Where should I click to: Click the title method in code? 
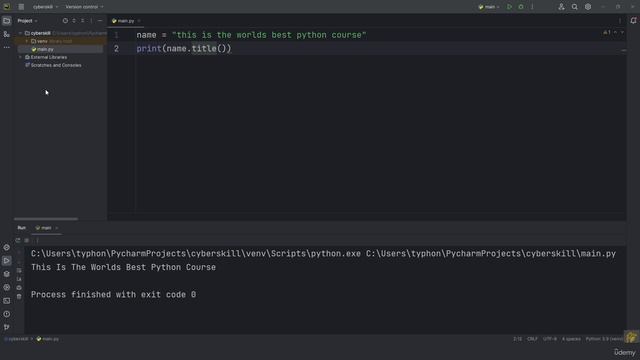204,49
